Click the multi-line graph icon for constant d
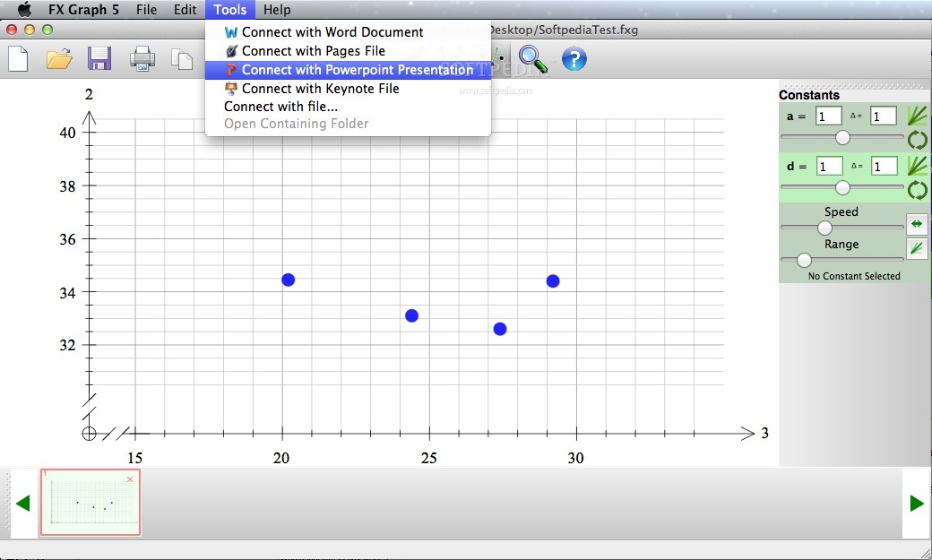The height and width of the screenshot is (560, 932). coord(917,165)
